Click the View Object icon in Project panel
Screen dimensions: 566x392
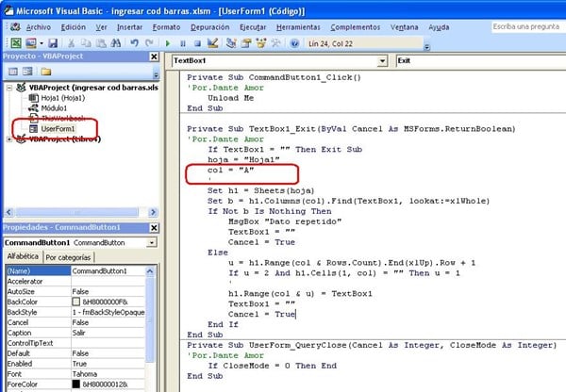click(26, 73)
